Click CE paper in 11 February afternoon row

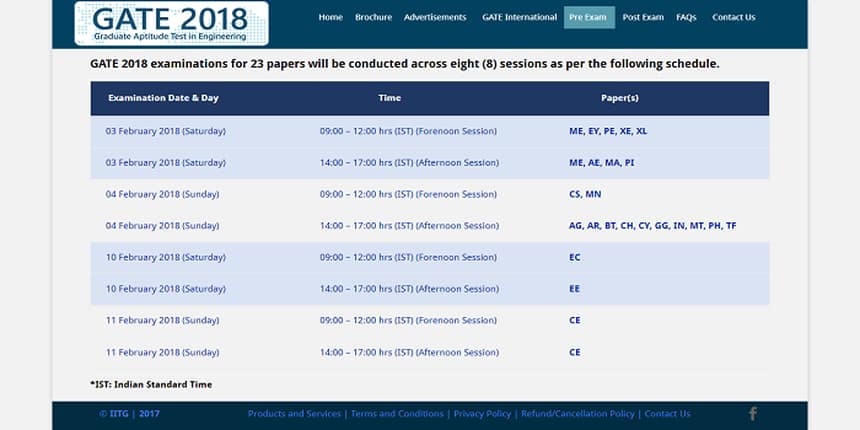(x=574, y=352)
